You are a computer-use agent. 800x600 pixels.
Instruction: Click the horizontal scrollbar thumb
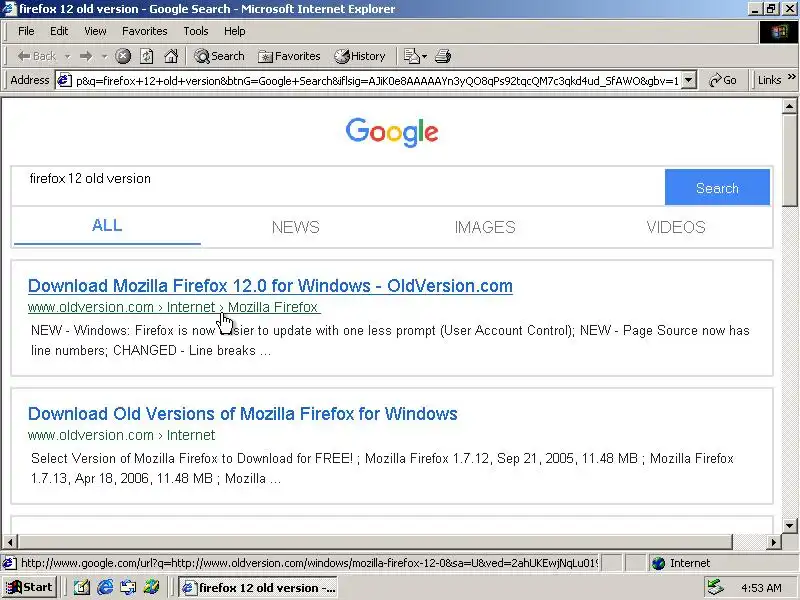375,542
